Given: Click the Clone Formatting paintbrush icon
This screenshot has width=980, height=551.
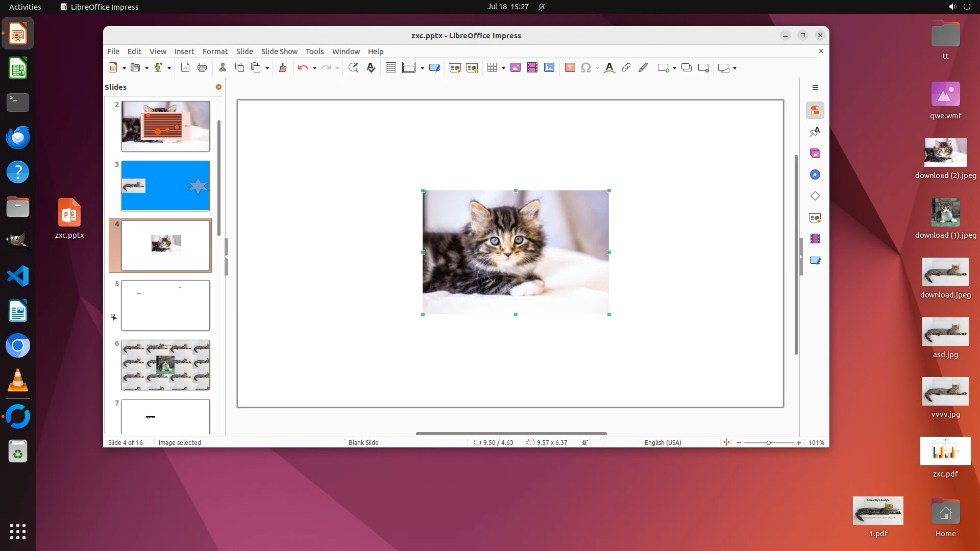Looking at the screenshot, I should point(283,68).
